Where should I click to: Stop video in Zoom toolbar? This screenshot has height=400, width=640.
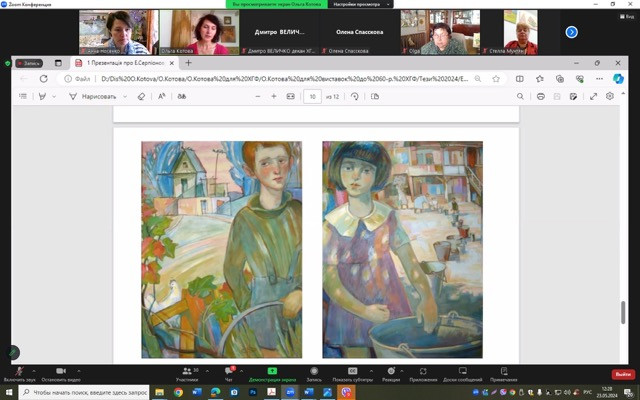(61, 372)
